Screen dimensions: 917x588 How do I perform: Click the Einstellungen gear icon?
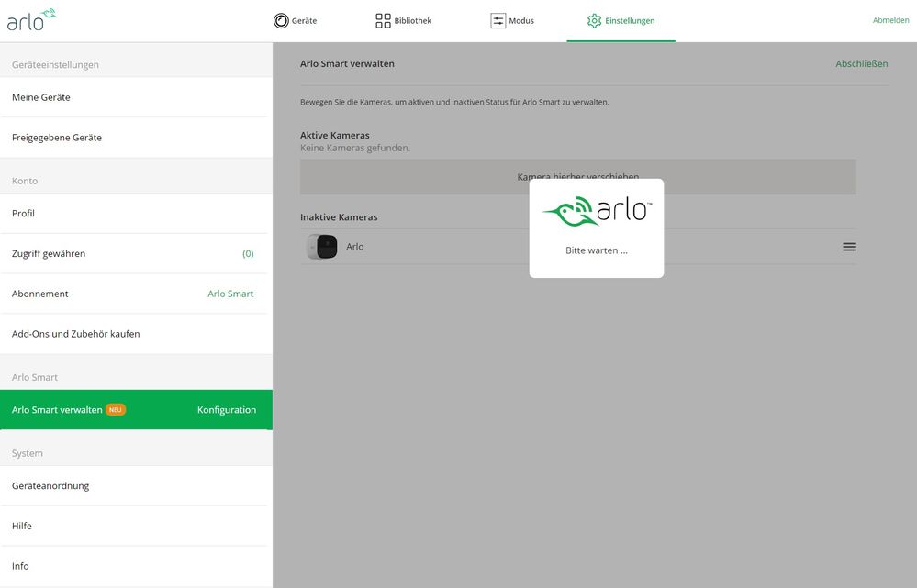point(594,20)
